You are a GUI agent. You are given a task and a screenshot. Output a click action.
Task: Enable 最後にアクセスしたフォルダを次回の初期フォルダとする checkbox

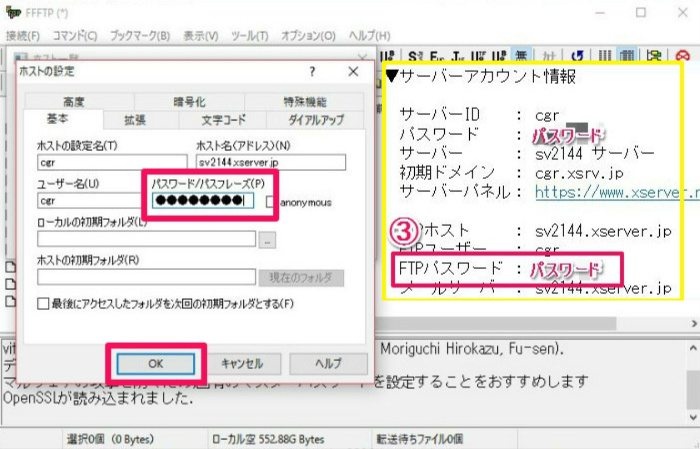pos(43,304)
